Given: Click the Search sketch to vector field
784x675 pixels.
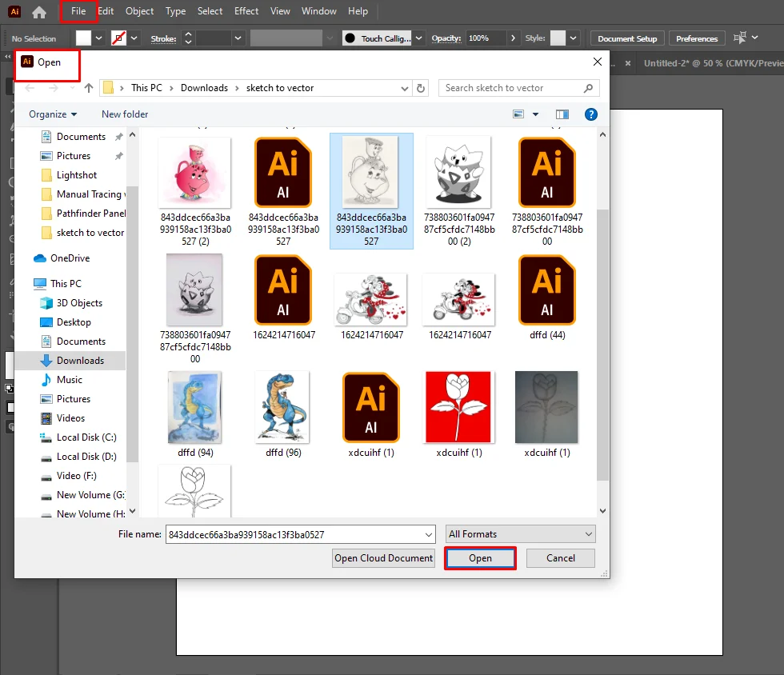Looking at the screenshot, I should 518,88.
